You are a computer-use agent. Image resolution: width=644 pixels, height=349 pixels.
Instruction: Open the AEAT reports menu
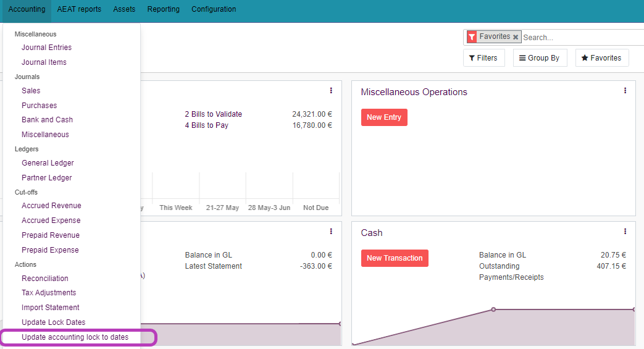coord(79,9)
